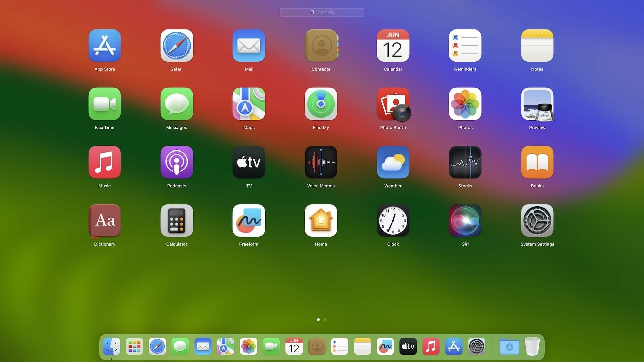Open Notes from the Dock
The image size is (644, 362).
(363, 346)
